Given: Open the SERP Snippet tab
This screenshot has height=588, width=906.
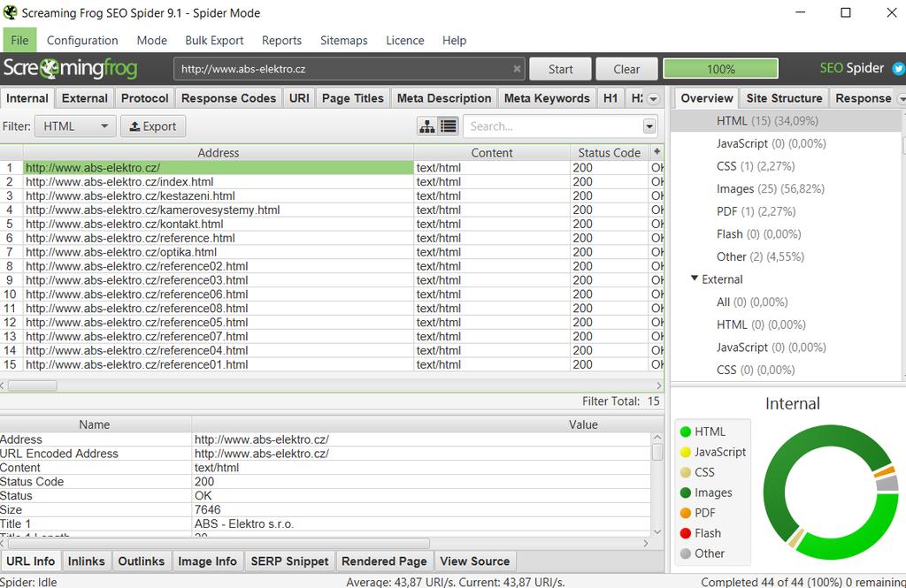Looking at the screenshot, I should (289, 561).
